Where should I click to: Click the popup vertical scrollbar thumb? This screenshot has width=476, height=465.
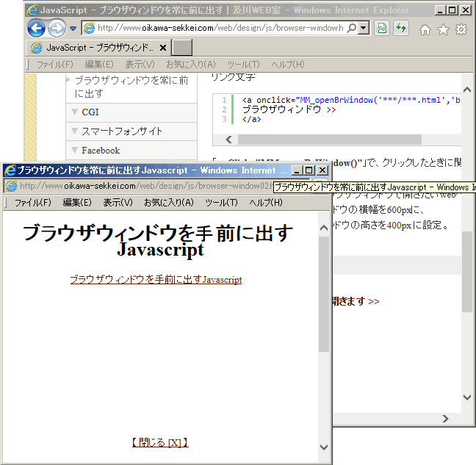click(324, 295)
